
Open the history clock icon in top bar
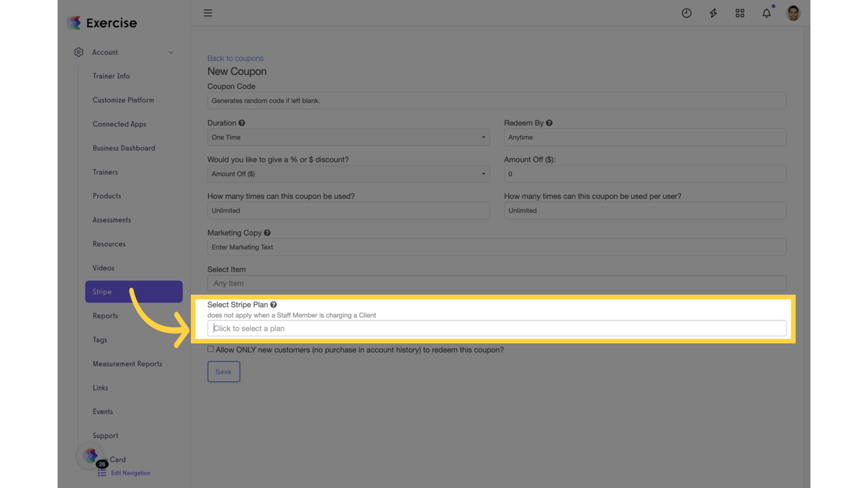click(x=686, y=13)
